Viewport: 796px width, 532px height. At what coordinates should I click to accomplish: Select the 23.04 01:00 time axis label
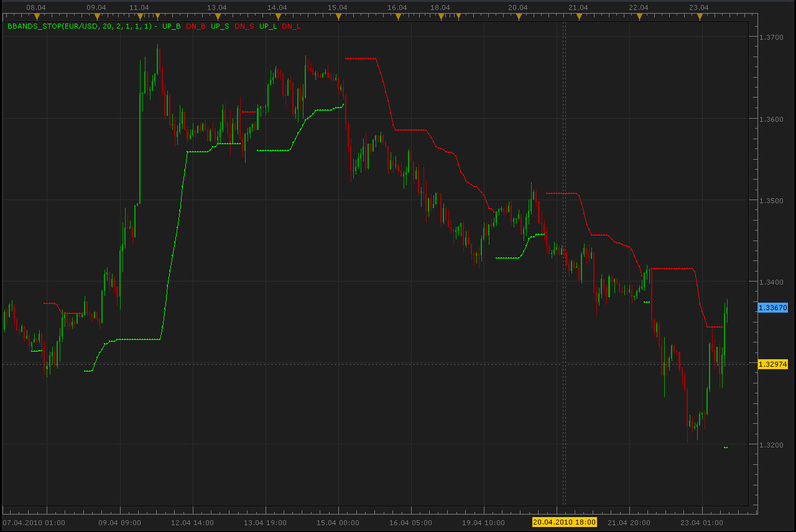701,523
